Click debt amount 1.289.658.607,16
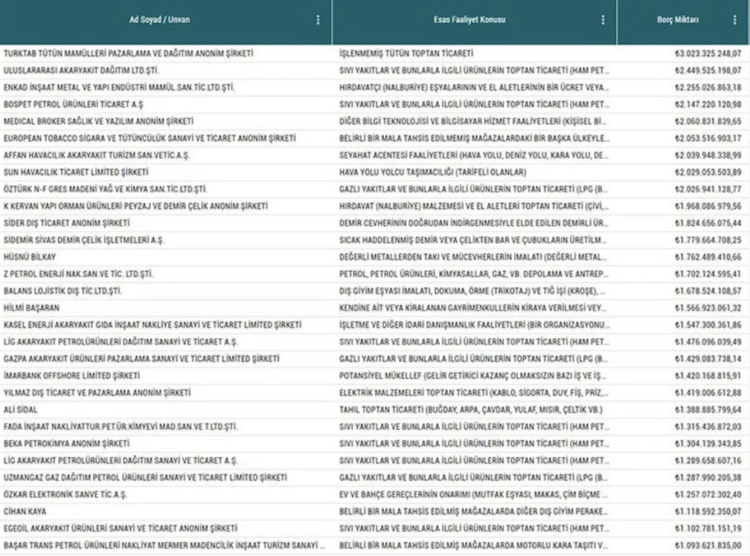The height and width of the screenshot is (556, 750). (708, 461)
